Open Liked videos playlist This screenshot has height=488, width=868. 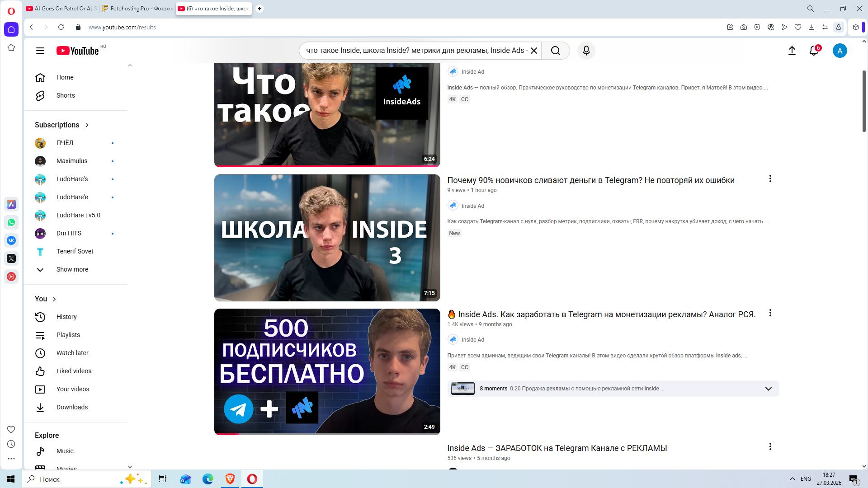pyautogui.click(x=74, y=371)
